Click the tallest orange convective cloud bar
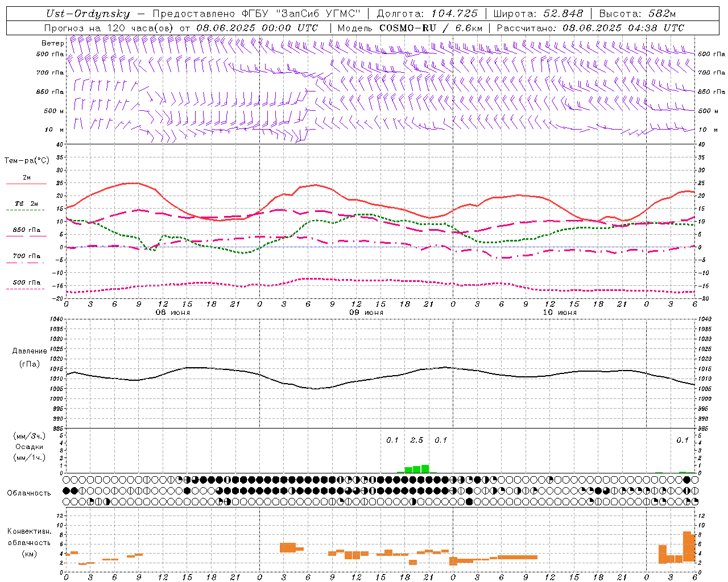This screenshot has width=728, height=582. pos(687,546)
